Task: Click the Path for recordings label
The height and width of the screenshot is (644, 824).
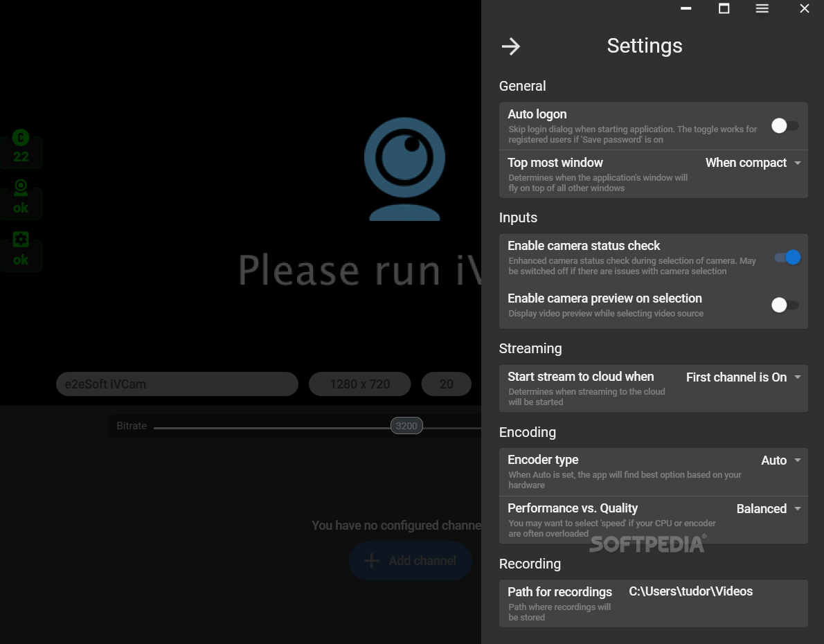Action: coord(559,592)
